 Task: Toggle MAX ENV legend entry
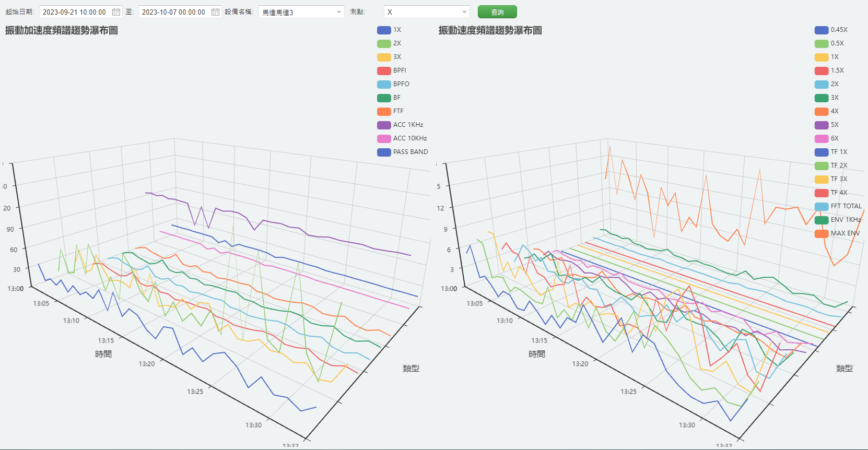tap(837, 233)
